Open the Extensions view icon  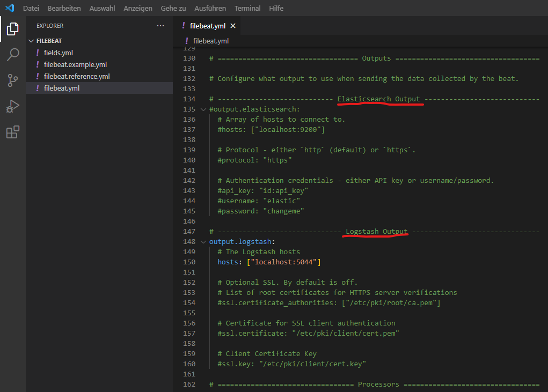[x=13, y=132]
